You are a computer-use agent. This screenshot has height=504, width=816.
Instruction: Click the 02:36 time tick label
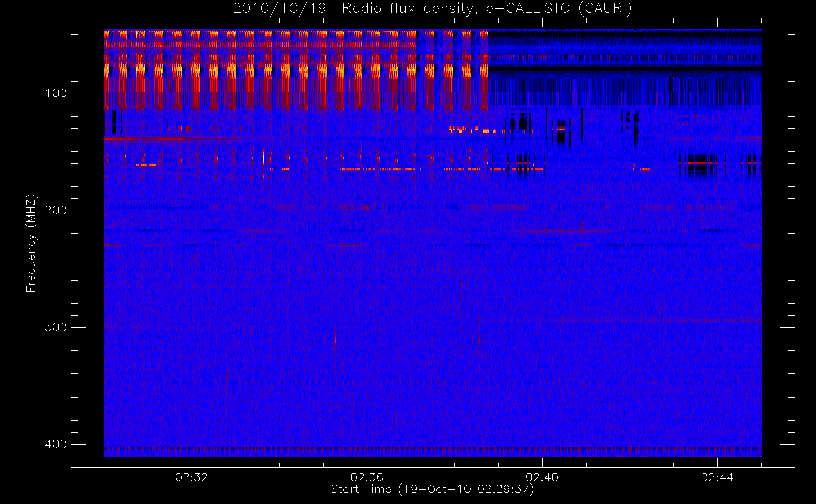(367, 477)
